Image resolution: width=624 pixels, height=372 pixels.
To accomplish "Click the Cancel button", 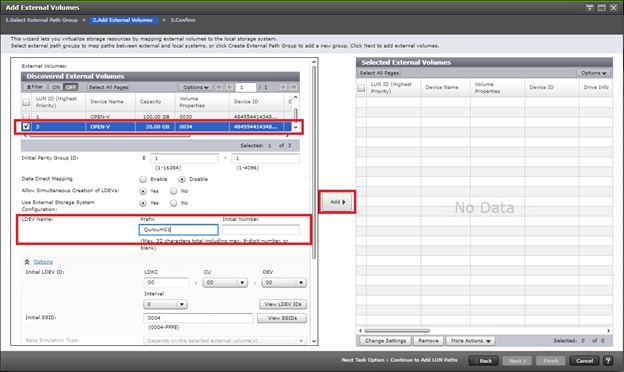I will tap(584, 361).
